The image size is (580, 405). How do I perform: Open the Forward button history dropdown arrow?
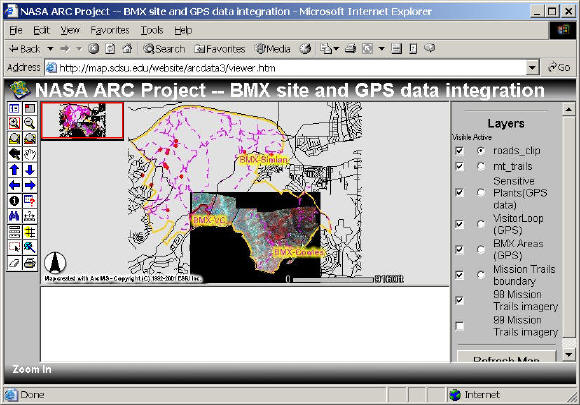pos(79,48)
